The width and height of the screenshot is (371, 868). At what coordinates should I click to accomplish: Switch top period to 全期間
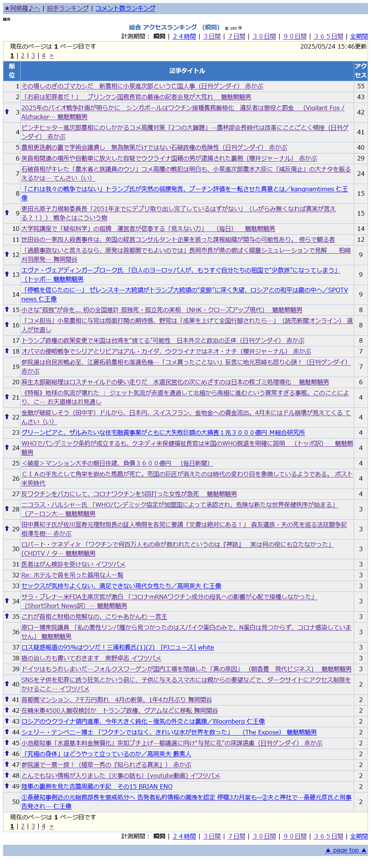[x=359, y=36]
